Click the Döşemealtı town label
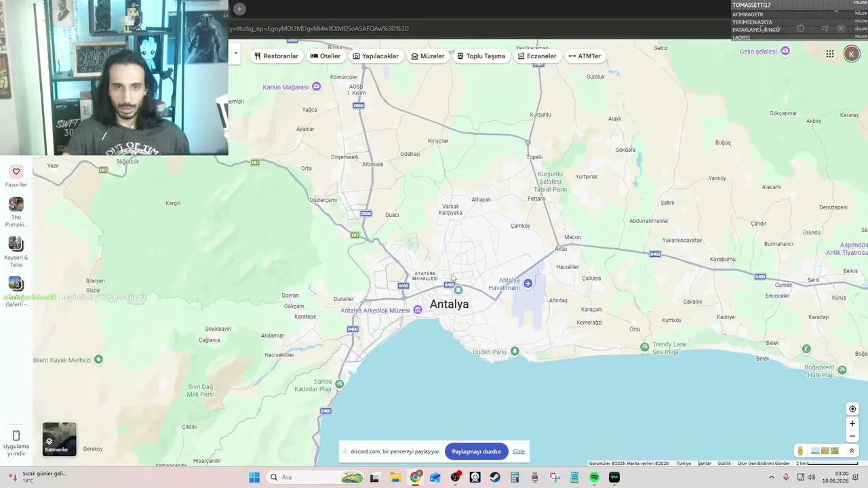This screenshot has width=868, height=488. (x=344, y=157)
